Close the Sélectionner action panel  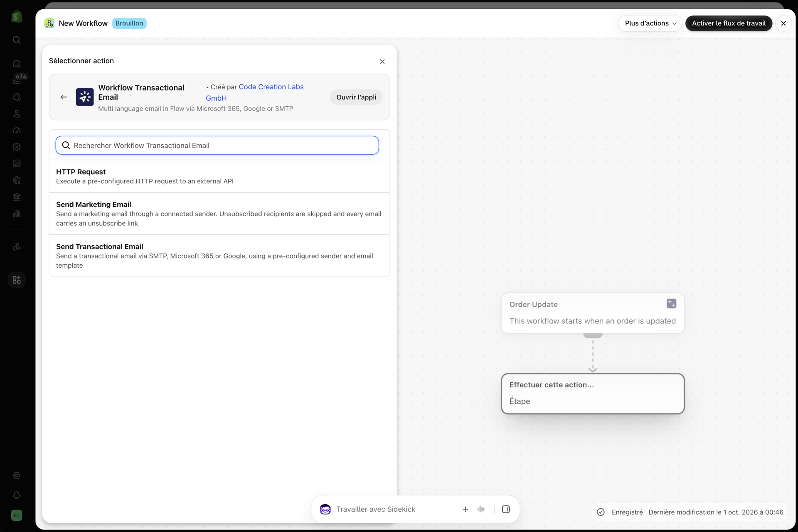click(382, 62)
